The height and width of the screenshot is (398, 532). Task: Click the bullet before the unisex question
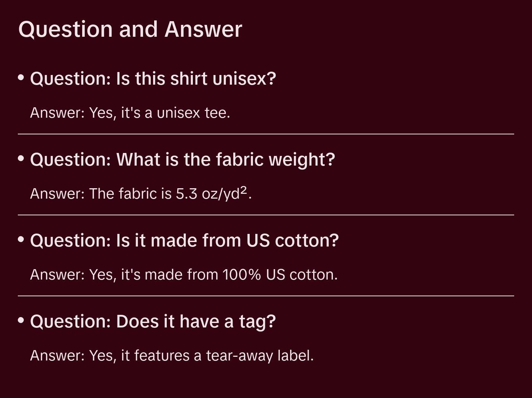(21, 78)
